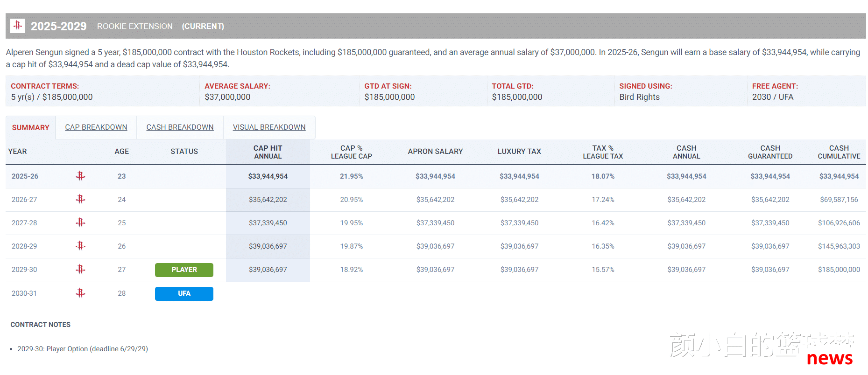Open the VISUAL BREAKDOWN tab
868x375 pixels.
[x=269, y=127]
